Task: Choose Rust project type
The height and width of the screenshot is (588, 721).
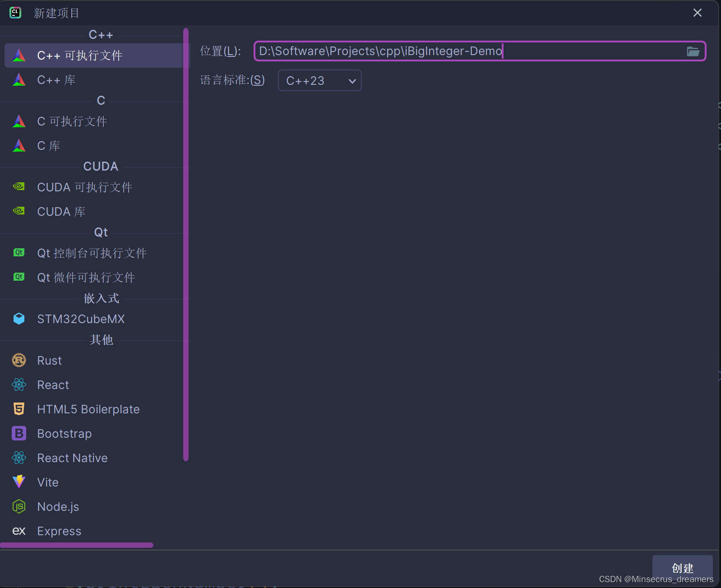Action: click(94, 361)
